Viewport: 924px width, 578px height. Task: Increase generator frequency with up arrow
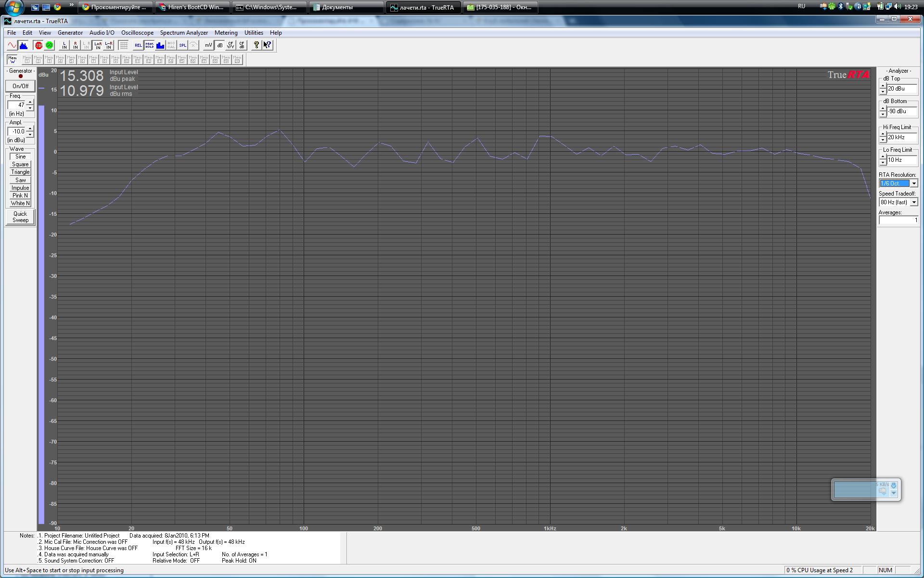click(x=30, y=102)
